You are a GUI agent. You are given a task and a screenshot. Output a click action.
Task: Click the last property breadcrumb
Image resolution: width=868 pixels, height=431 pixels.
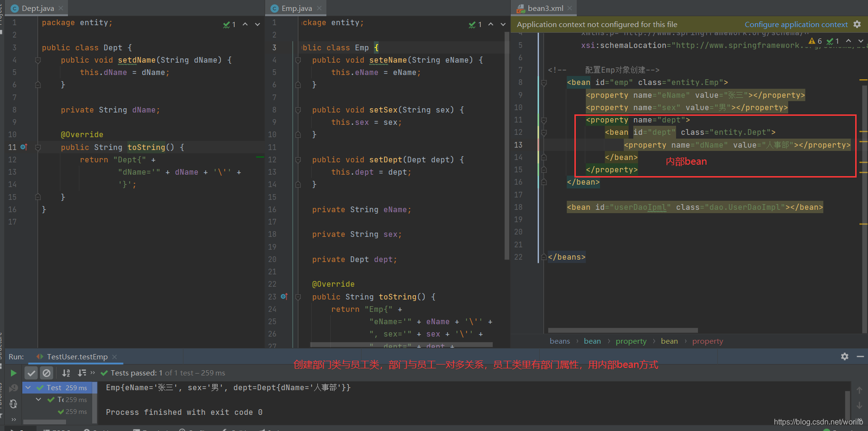[x=707, y=341]
